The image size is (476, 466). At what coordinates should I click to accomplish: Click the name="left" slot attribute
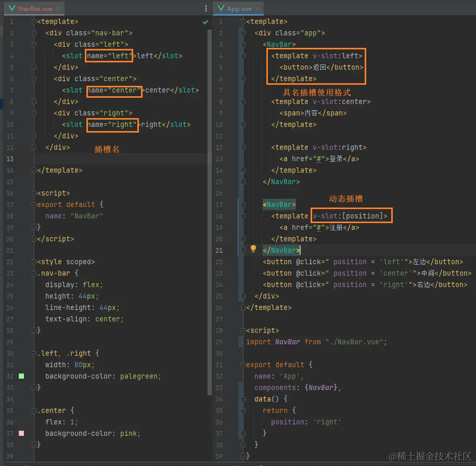[x=109, y=56]
